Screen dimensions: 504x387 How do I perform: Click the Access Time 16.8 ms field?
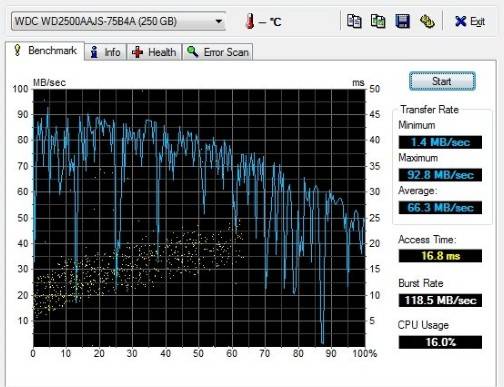click(440, 256)
